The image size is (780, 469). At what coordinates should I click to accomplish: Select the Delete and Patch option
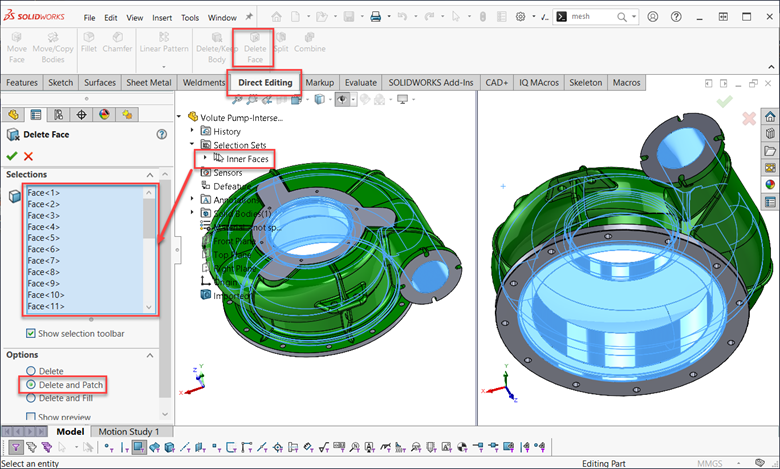click(31, 384)
